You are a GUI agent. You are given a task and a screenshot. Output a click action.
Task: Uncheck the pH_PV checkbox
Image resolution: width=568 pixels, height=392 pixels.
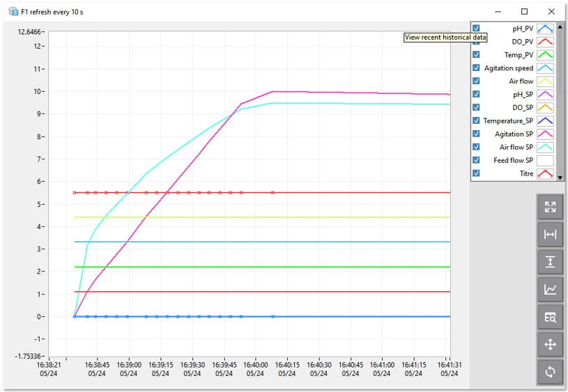coord(476,29)
